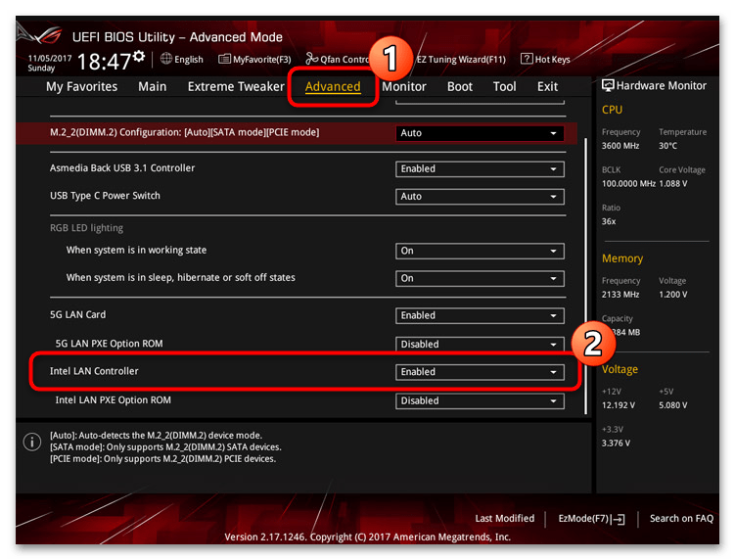This screenshot has height=560, width=735.
Task: Click the clock settings gear icon
Action: tap(138, 56)
